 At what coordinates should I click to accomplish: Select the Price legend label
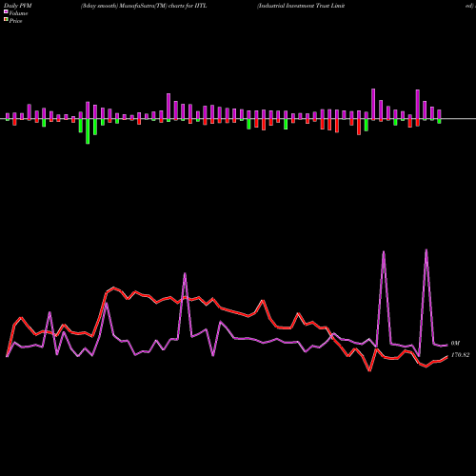(15, 21)
